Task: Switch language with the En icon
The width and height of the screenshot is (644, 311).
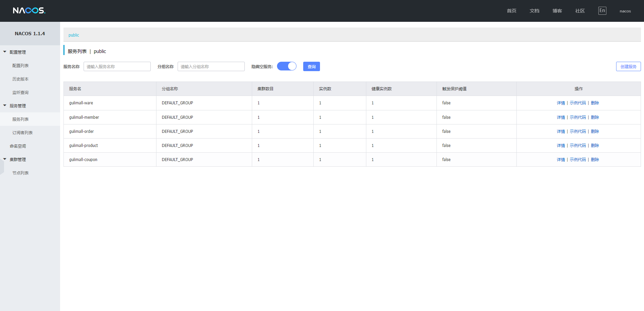Action: click(x=602, y=11)
